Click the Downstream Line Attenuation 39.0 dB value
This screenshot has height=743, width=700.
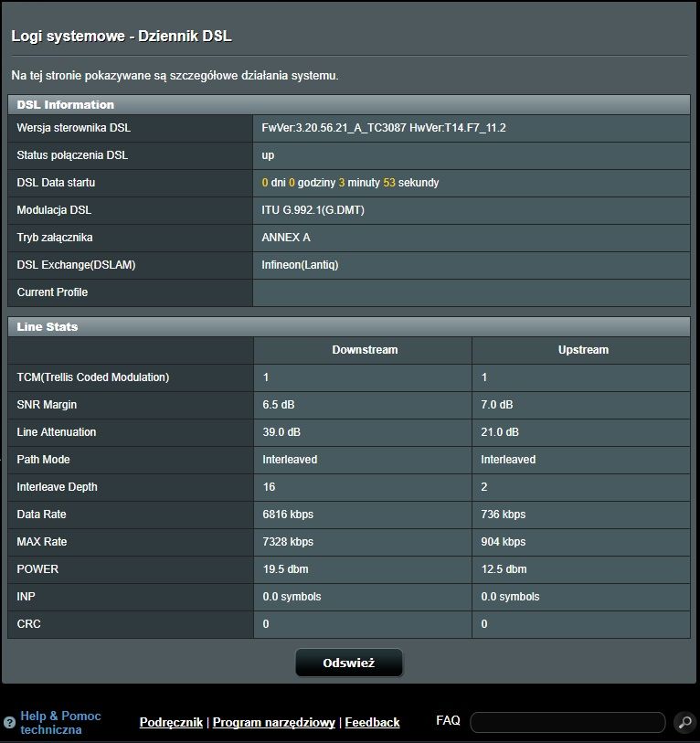click(281, 432)
